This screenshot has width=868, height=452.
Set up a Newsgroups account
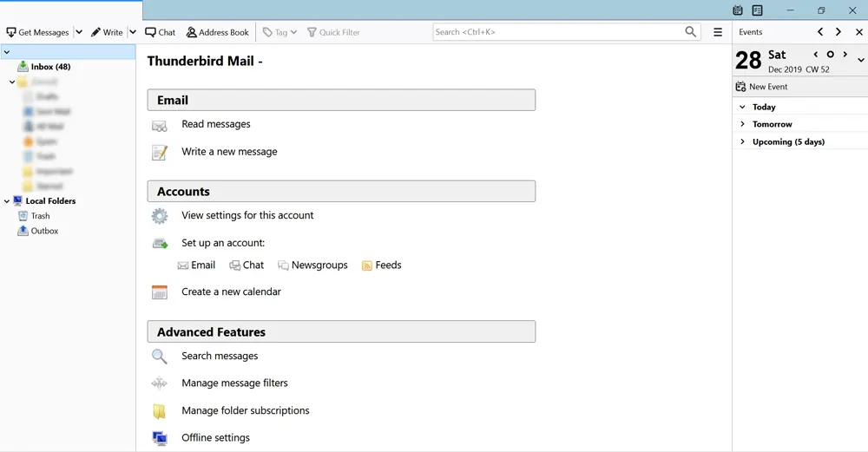pos(312,265)
